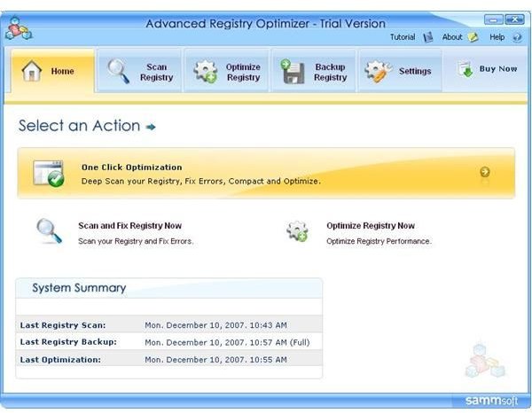
Task: Switch to the Home tab
Action: tap(52, 71)
